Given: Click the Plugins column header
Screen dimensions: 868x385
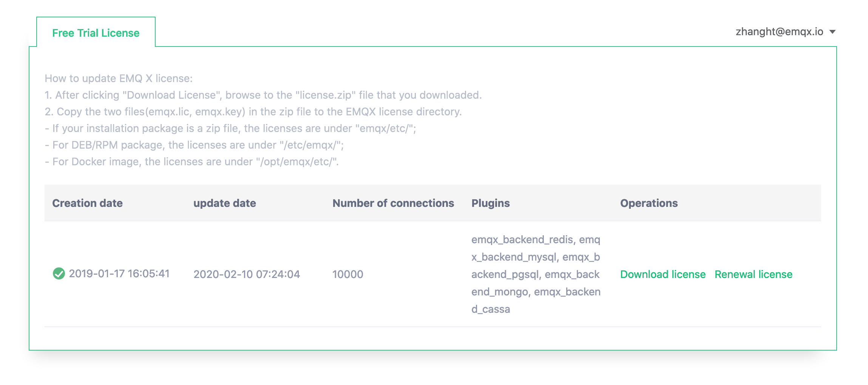Looking at the screenshot, I should [x=490, y=203].
